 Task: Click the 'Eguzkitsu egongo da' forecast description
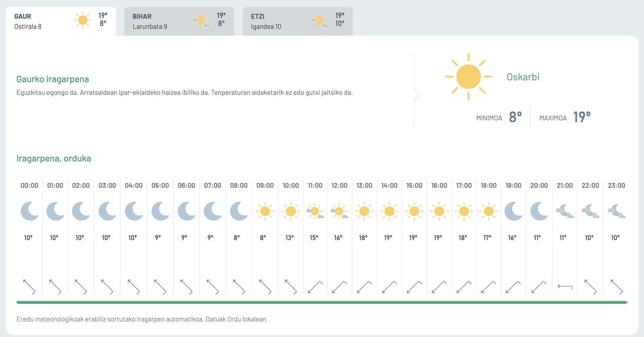(184, 93)
